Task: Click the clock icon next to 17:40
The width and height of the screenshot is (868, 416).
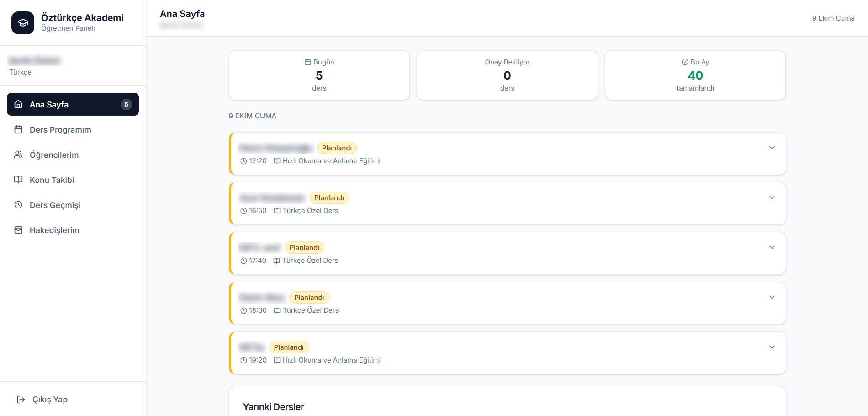Action: tap(243, 261)
